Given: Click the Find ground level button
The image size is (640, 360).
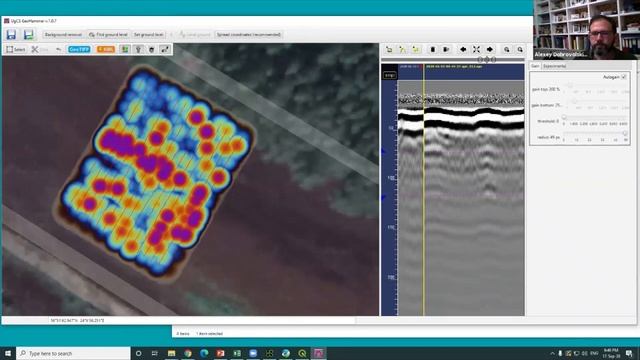Looking at the screenshot, I should pyautogui.click(x=108, y=35).
